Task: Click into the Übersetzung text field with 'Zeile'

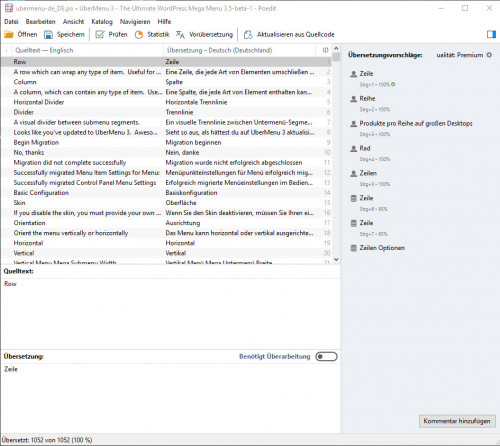Action: pyautogui.click(x=170, y=397)
